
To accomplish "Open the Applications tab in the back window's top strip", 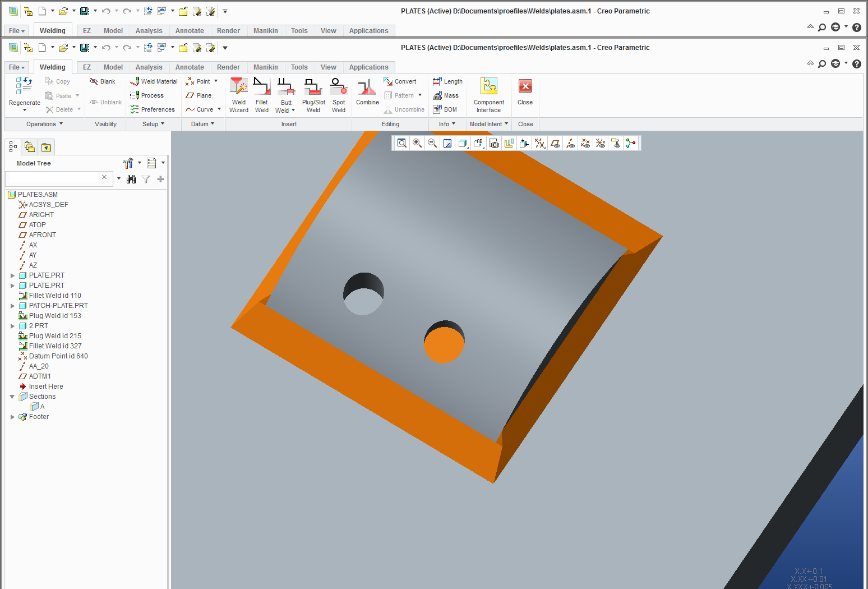I will pyautogui.click(x=368, y=31).
